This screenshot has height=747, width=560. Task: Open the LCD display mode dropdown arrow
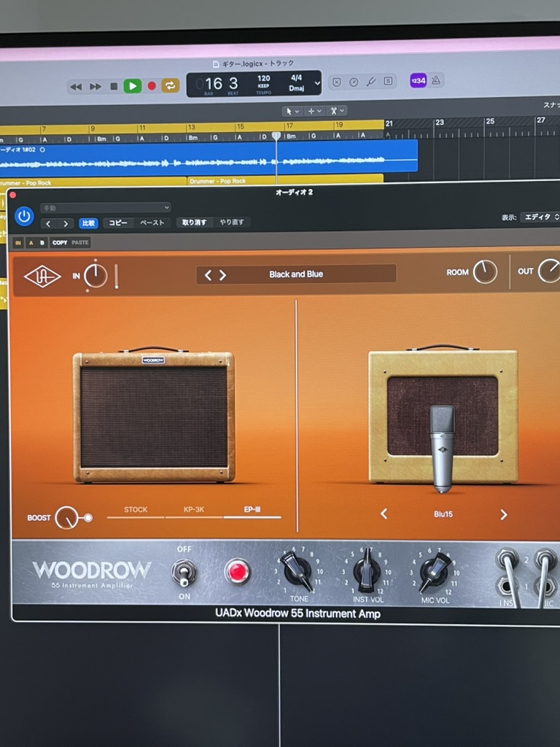pos(317,83)
